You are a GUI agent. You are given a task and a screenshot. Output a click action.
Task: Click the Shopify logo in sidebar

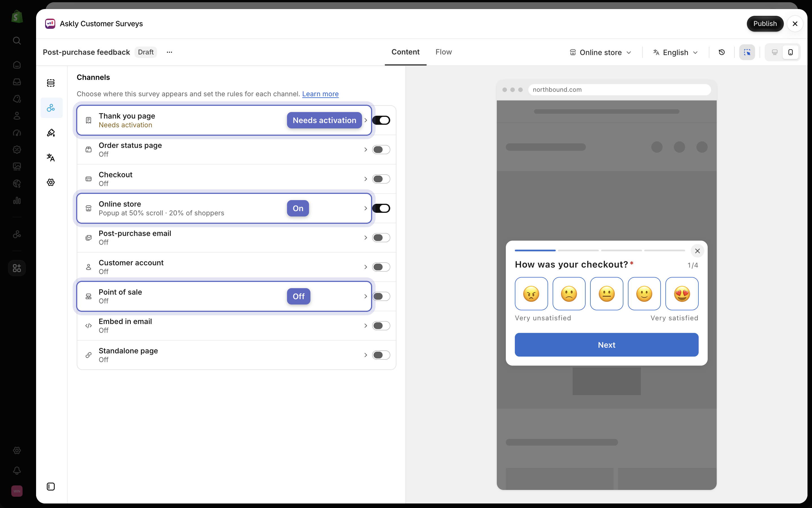pyautogui.click(x=17, y=16)
